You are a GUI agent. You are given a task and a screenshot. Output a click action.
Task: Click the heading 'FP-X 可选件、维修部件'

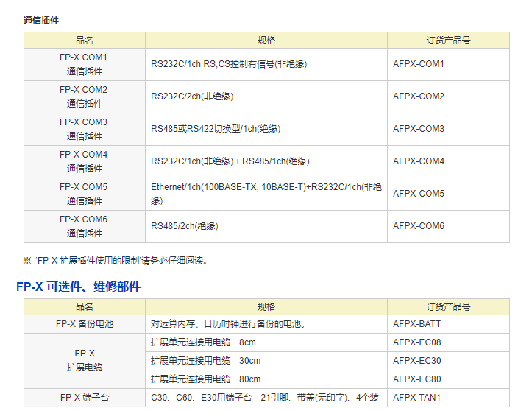pos(79,287)
